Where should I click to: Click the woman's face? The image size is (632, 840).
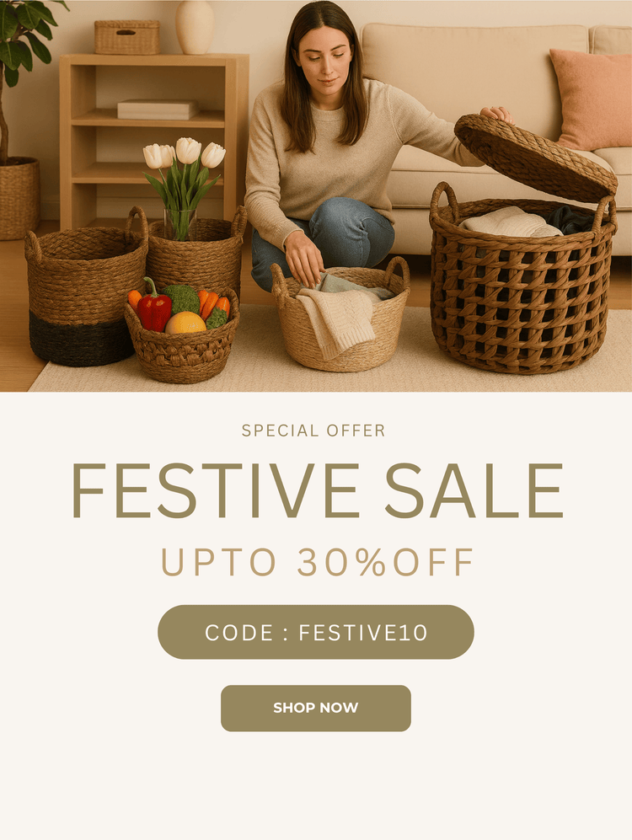[324, 62]
